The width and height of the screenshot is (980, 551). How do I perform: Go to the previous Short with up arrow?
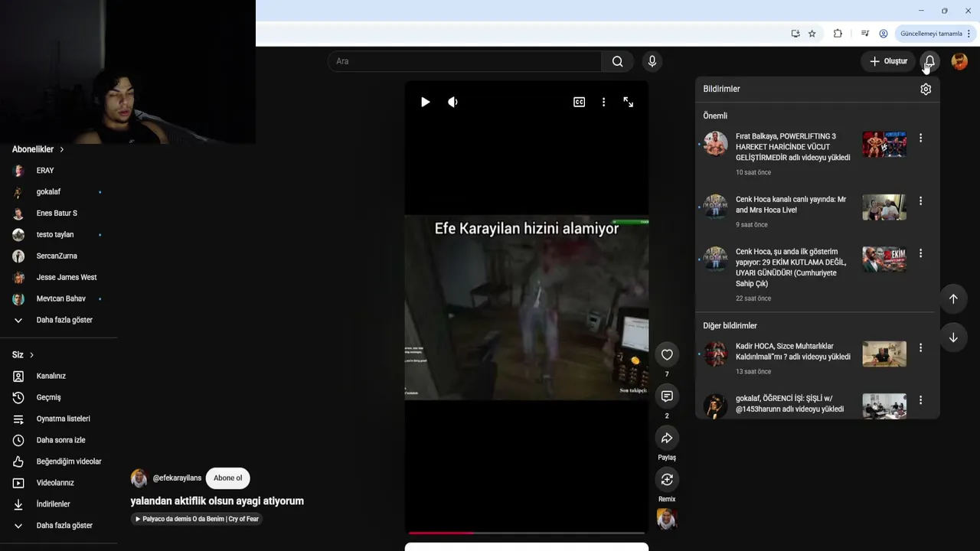tap(953, 299)
